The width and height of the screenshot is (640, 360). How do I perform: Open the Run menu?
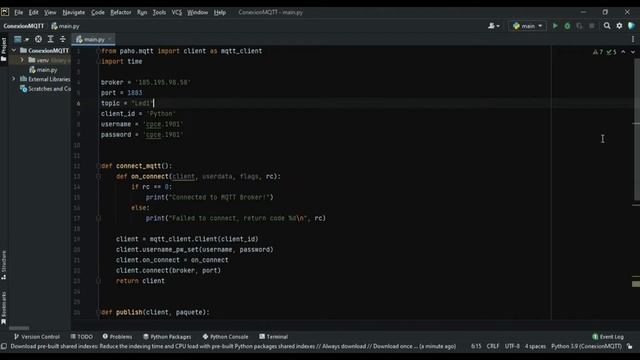pyautogui.click(x=142, y=12)
